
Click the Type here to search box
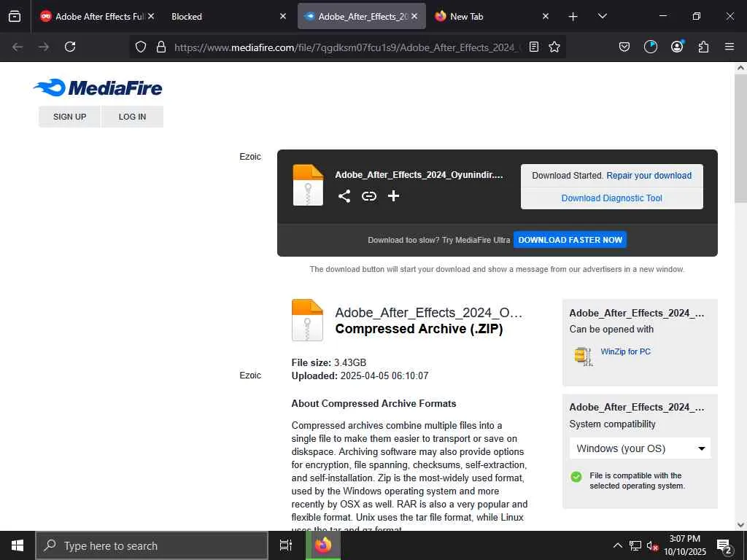tap(152, 545)
